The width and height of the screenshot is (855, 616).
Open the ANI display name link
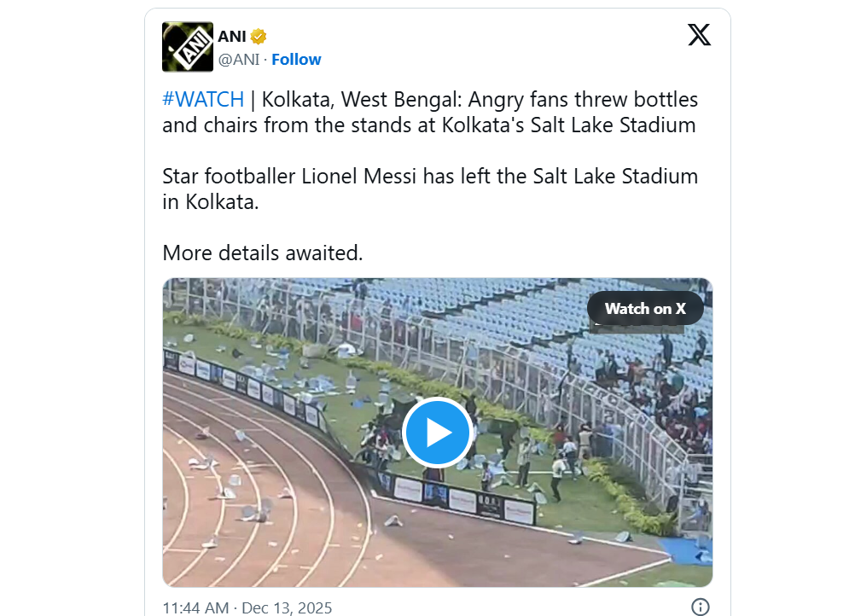pyautogui.click(x=231, y=36)
